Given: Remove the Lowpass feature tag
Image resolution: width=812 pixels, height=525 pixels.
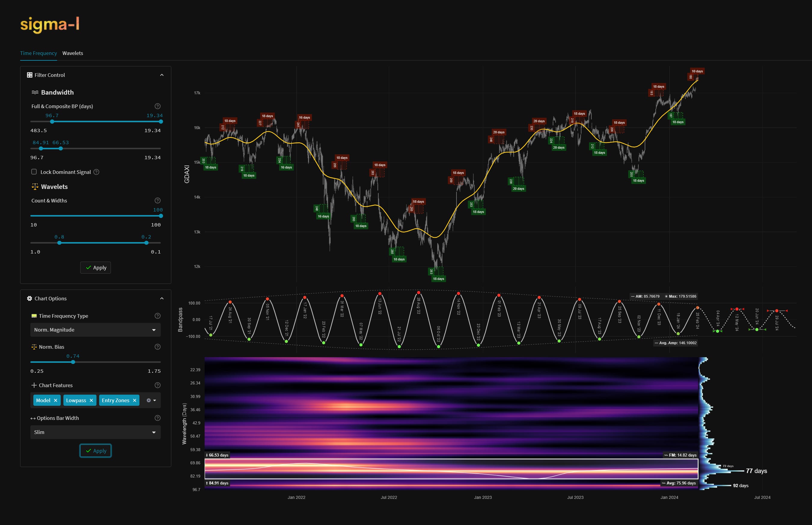Looking at the screenshot, I should pos(91,401).
